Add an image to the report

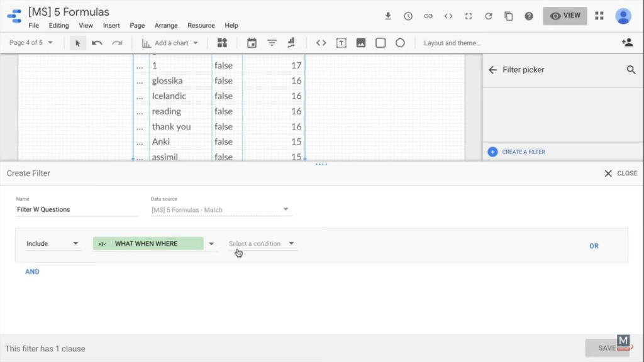pos(361,42)
